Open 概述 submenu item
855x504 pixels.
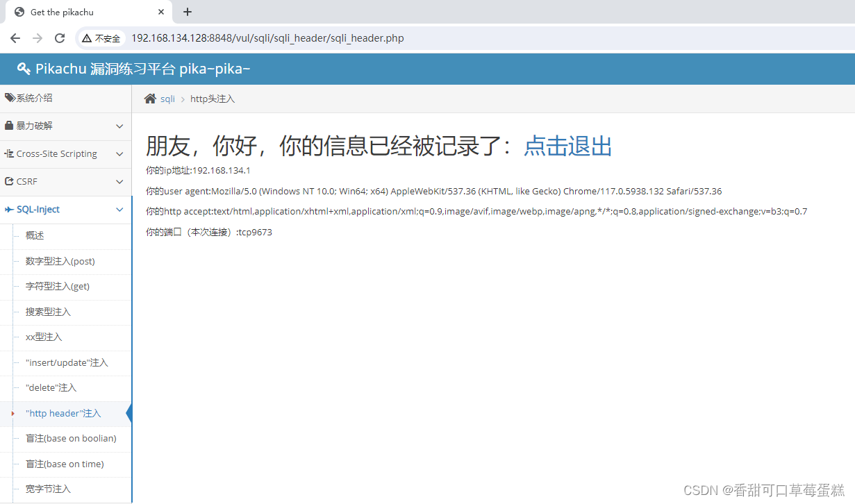35,235
